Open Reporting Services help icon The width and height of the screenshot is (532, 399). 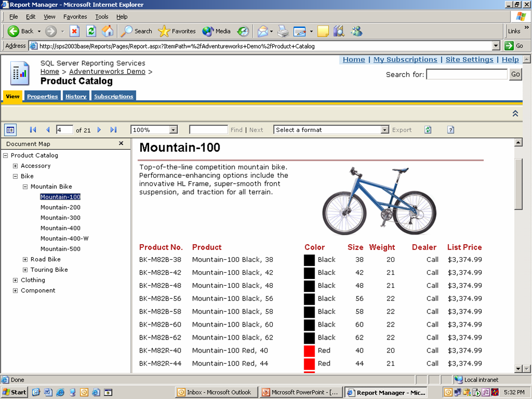point(451,130)
